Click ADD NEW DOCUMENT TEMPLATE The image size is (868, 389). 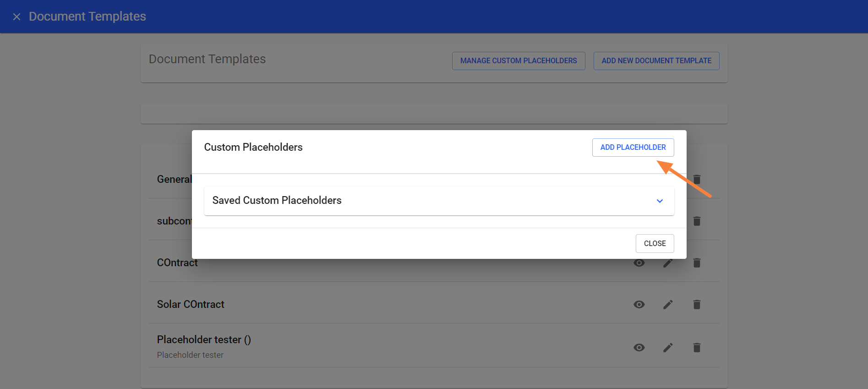pos(656,60)
